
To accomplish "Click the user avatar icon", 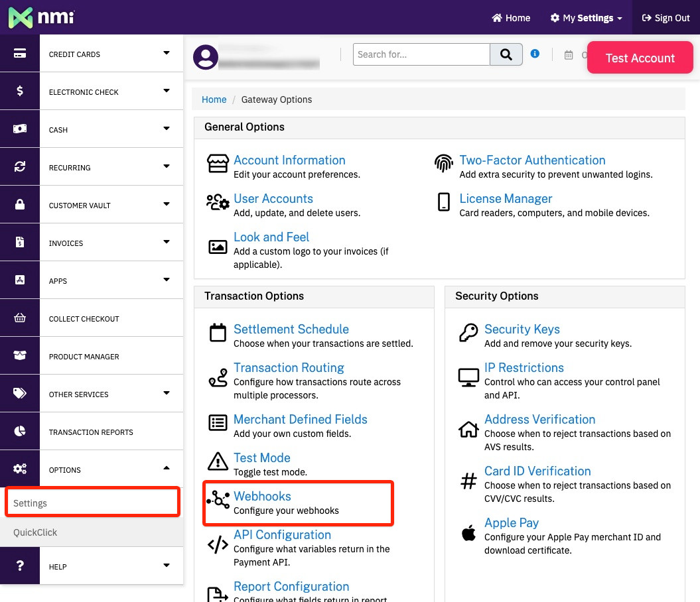I will (x=206, y=57).
